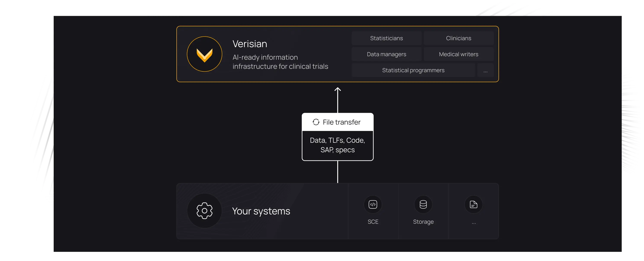Image resolution: width=644 pixels, height=261 pixels.
Task: Click the Storage database icon
Action: [x=423, y=205]
